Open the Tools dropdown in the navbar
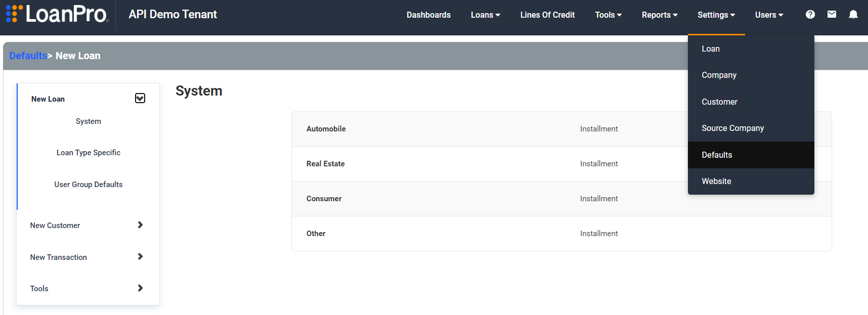Viewport: 868px width, 315px height. coord(608,15)
